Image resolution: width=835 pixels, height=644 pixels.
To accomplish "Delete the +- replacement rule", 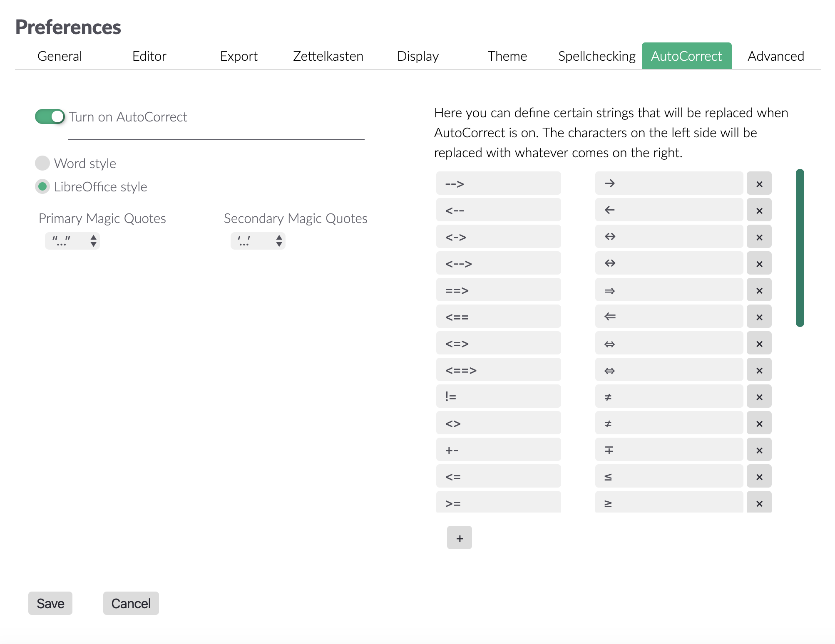I will [x=759, y=449].
